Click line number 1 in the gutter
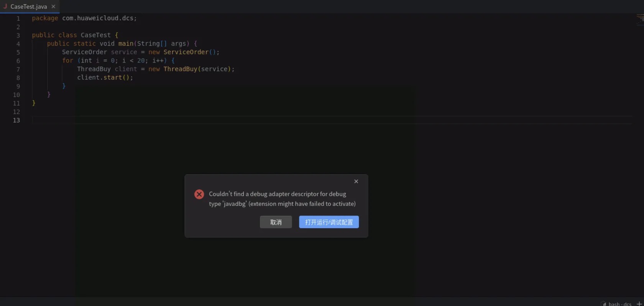Image resolution: width=644 pixels, height=306 pixels. [x=18, y=18]
